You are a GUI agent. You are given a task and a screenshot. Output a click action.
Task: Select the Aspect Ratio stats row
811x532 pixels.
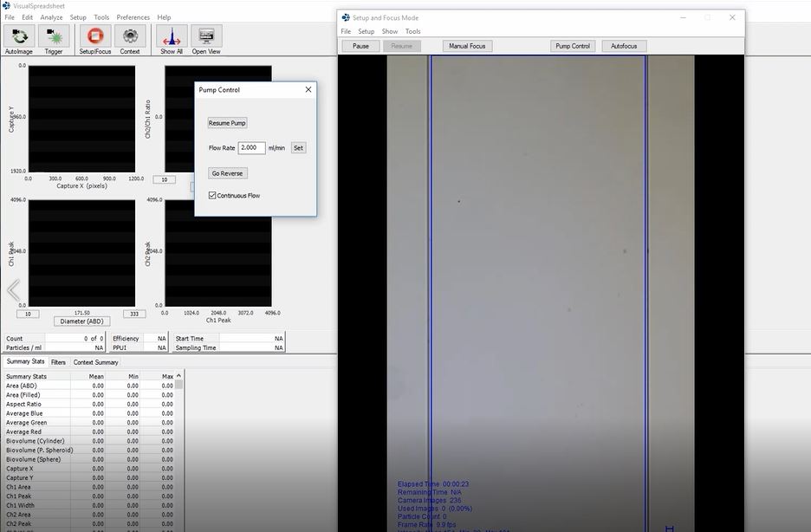89,405
